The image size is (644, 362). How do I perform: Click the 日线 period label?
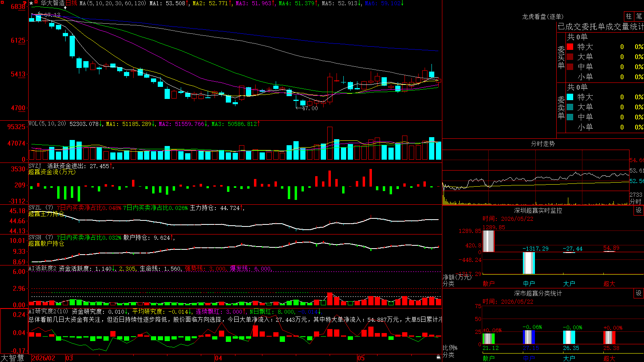click(71, 3)
